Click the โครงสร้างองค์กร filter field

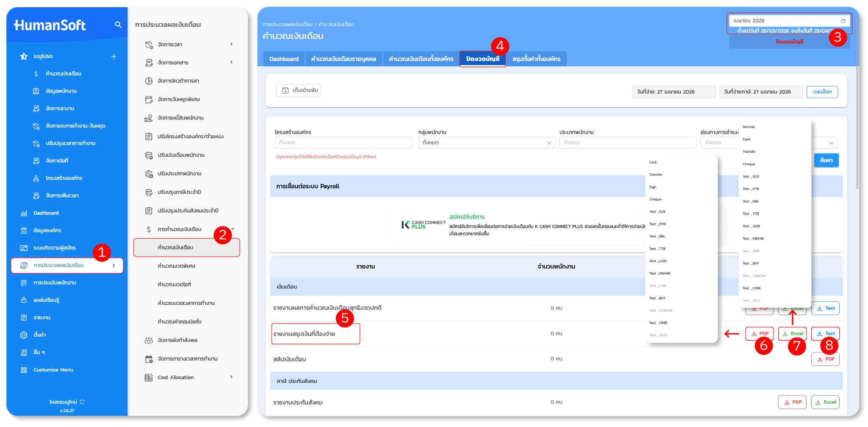[x=343, y=143]
